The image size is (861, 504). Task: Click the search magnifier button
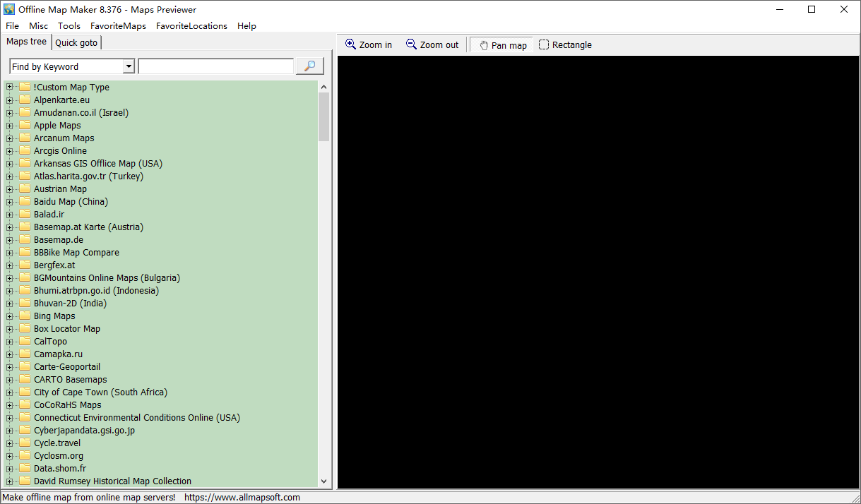tap(309, 66)
